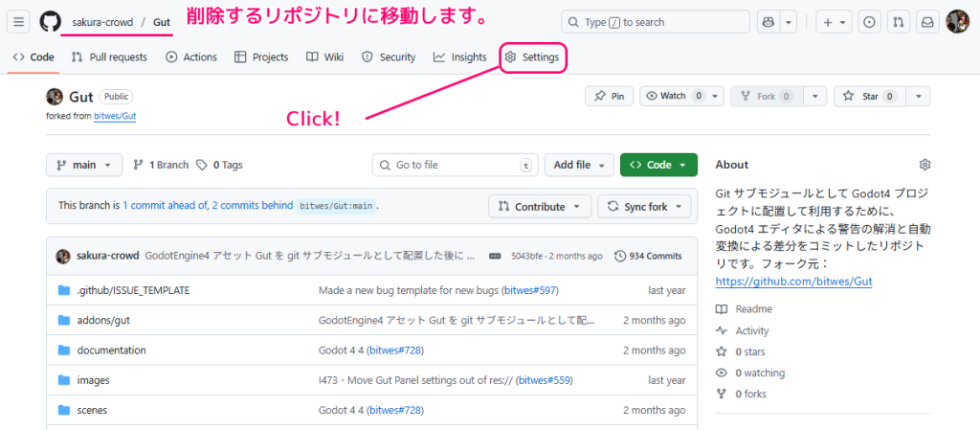Click the avatar next to Gut title
The height and width of the screenshot is (430, 980).
(x=55, y=97)
